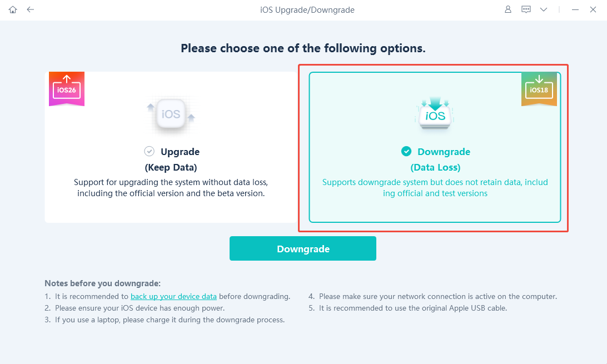Screen dimensions: 607x364
Task: Click the back arrow icon
Action: pyautogui.click(x=31, y=9)
